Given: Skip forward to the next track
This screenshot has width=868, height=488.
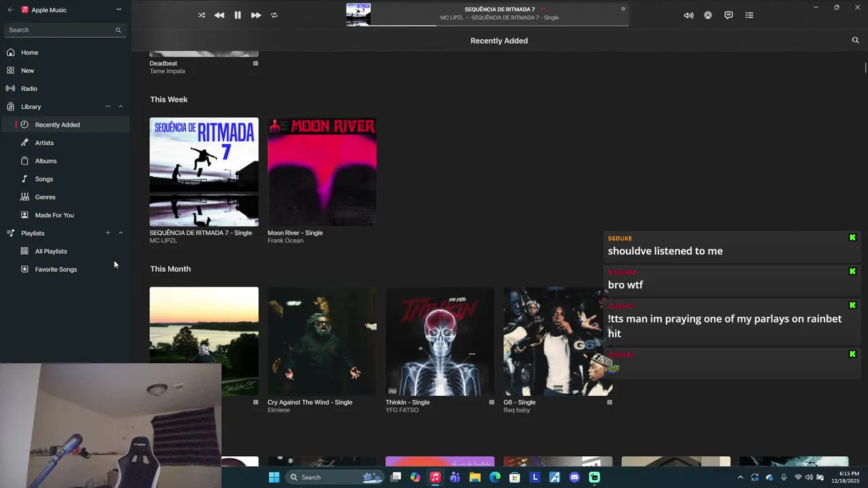Looking at the screenshot, I should point(256,15).
